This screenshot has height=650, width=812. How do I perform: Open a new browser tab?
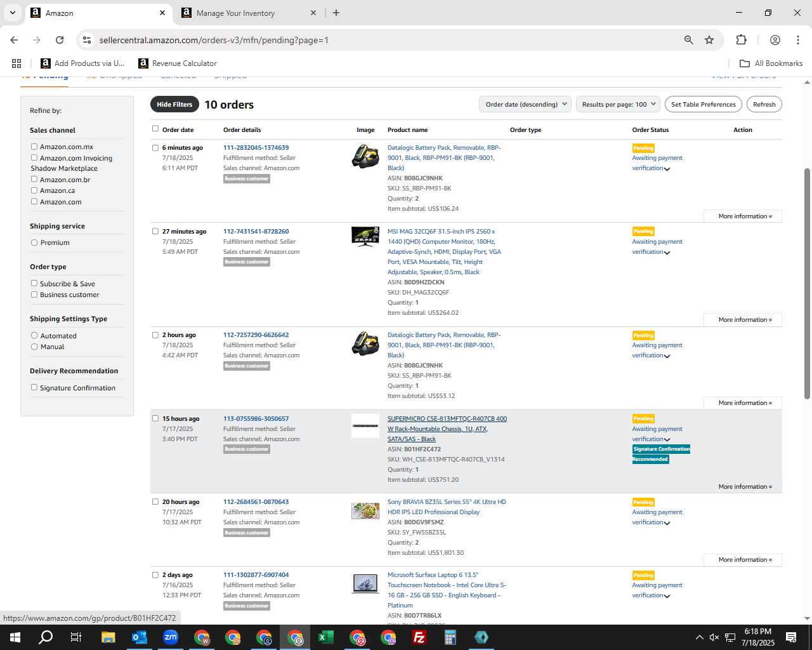[336, 13]
